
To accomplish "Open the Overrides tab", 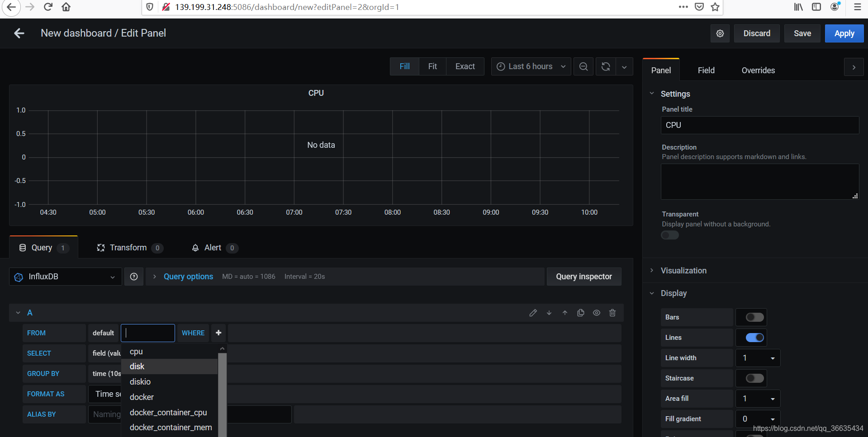I will pos(758,70).
